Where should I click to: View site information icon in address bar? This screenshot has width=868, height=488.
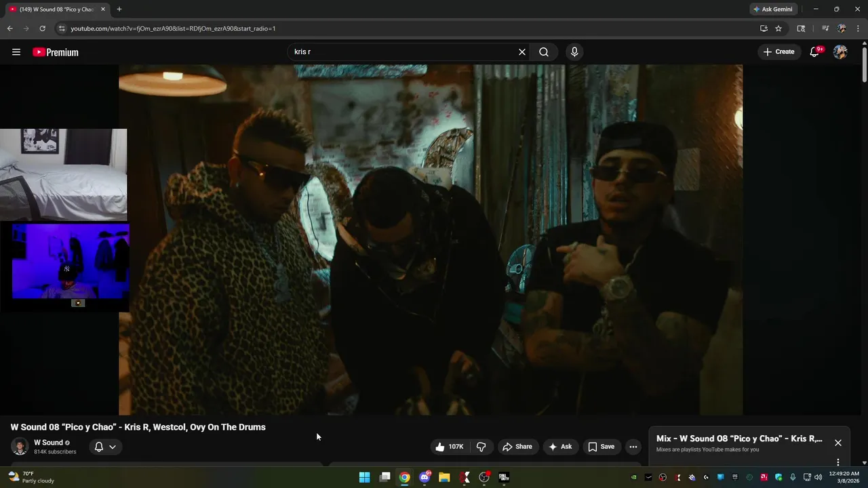pyautogui.click(x=62, y=28)
